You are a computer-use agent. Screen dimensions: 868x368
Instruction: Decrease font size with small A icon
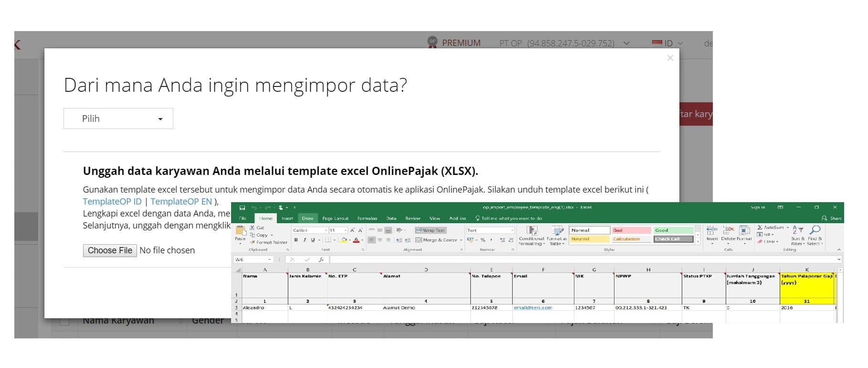tap(360, 230)
